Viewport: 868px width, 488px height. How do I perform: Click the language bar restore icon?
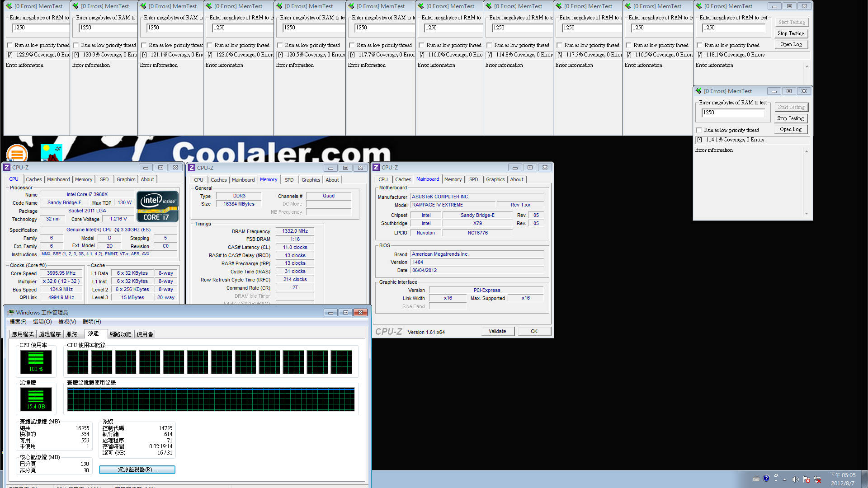(776, 475)
